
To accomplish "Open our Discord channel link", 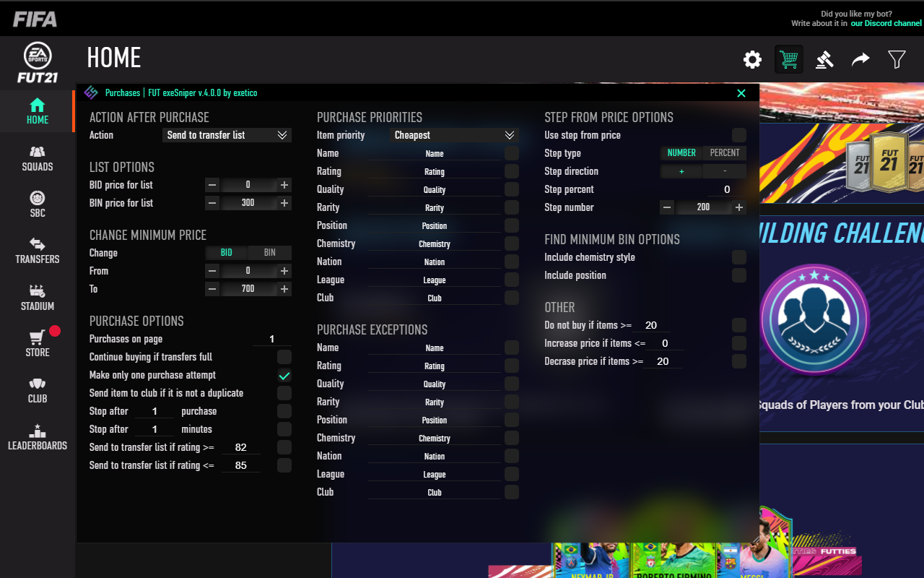I will coord(886,22).
